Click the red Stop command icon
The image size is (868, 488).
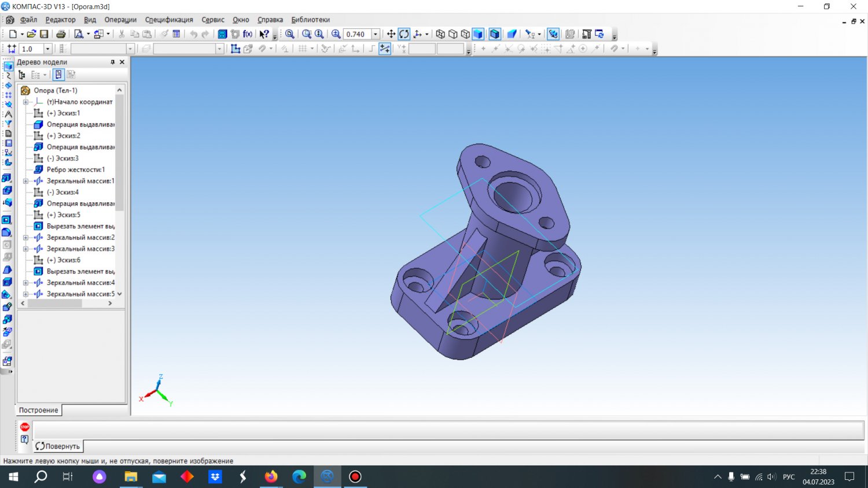pyautogui.click(x=25, y=427)
